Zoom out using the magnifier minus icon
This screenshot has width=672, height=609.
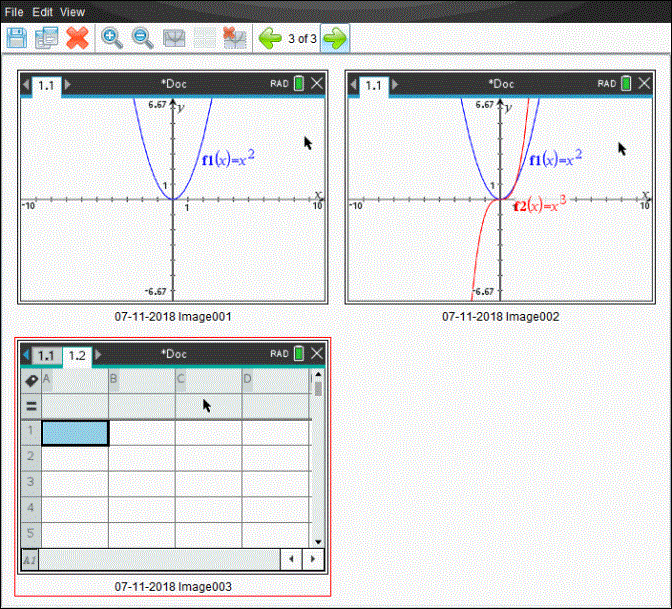[143, 38]
